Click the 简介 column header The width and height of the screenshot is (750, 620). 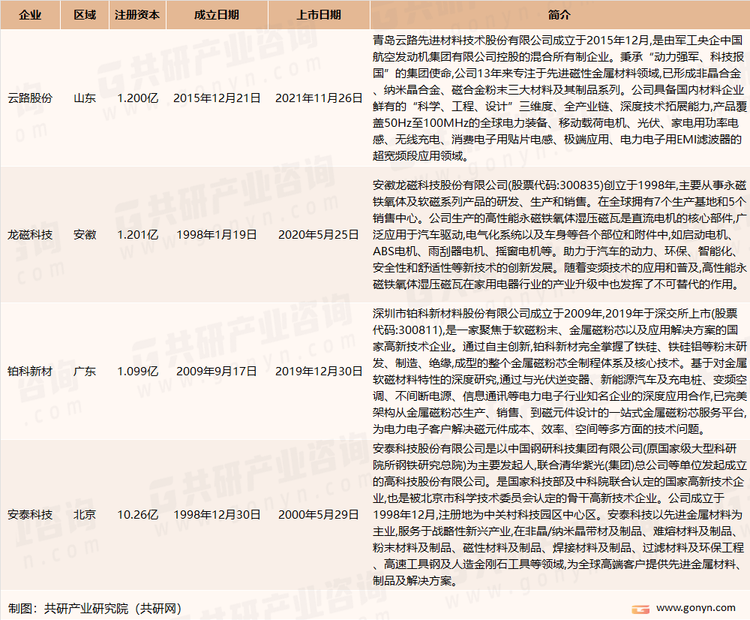[560, 15]
